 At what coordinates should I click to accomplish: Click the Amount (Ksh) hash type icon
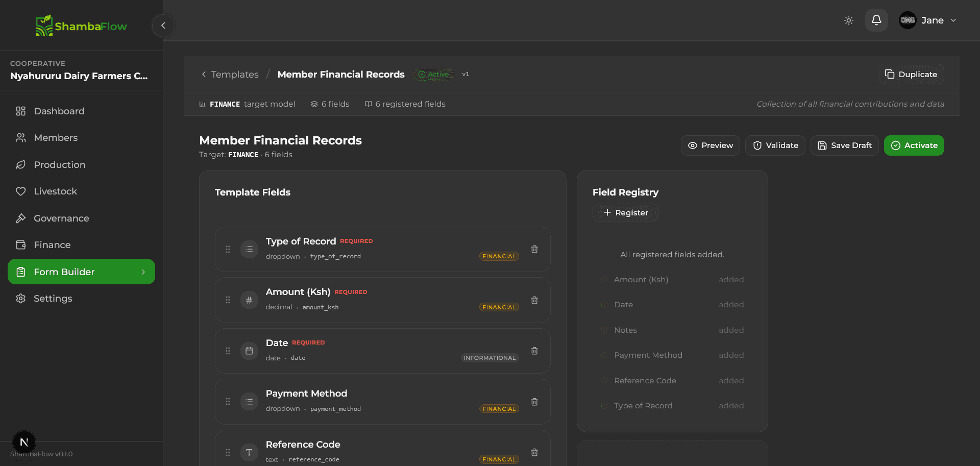[249, 300]
